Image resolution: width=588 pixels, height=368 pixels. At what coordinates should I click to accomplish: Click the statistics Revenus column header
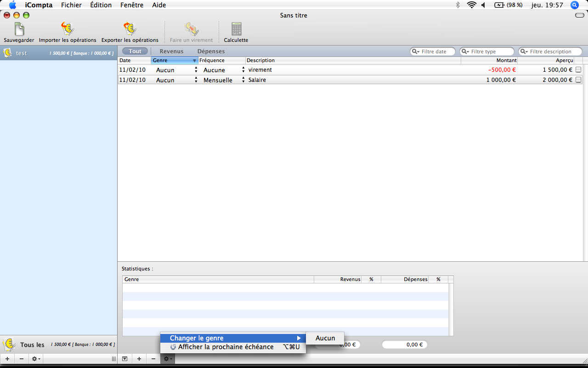(x=338, y=279)
